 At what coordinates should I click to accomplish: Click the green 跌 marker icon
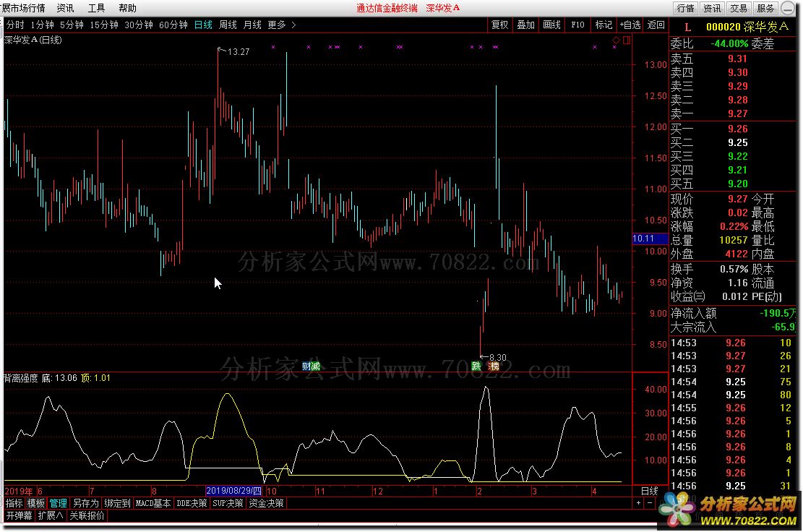pos(476,366)
